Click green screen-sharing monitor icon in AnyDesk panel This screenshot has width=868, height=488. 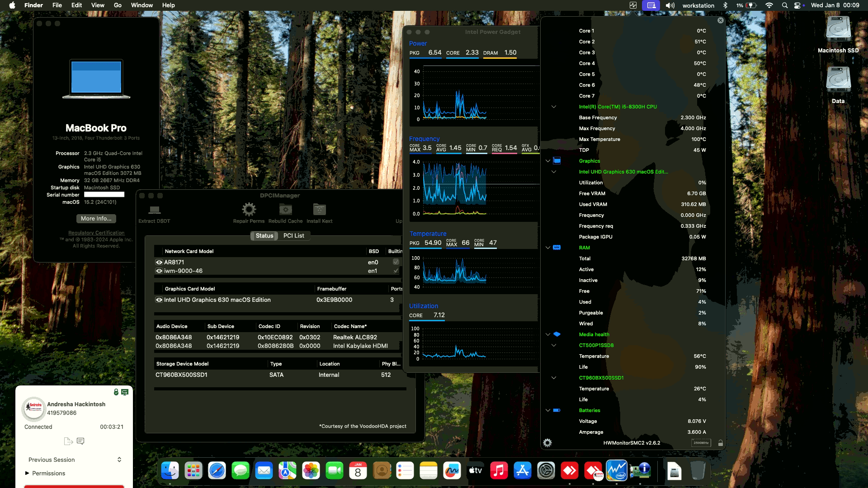coord(125,392)
